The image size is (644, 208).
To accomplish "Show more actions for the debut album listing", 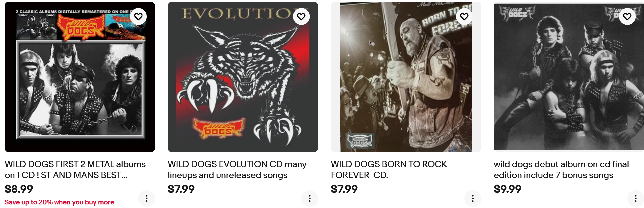I will click(x=635, y=199).
